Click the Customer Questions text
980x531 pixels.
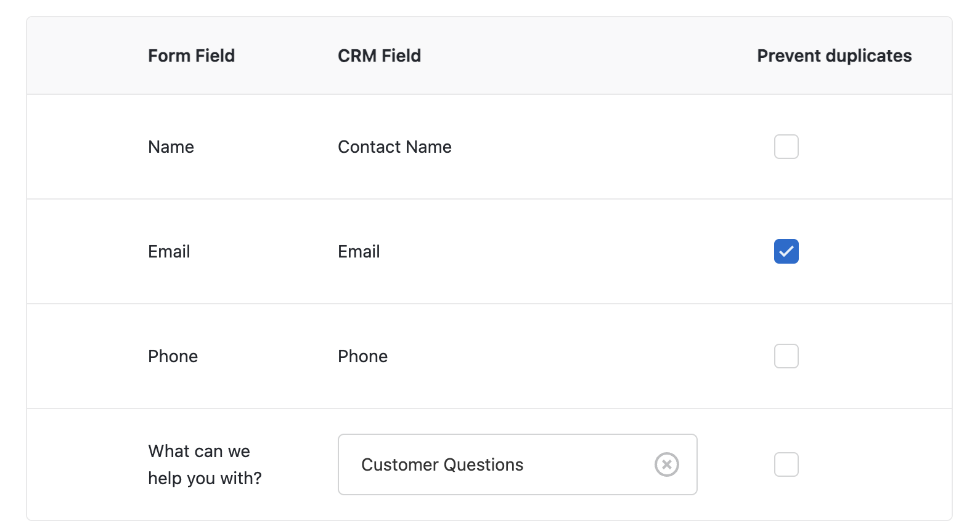pyautogui.click(x=442, y=465)
